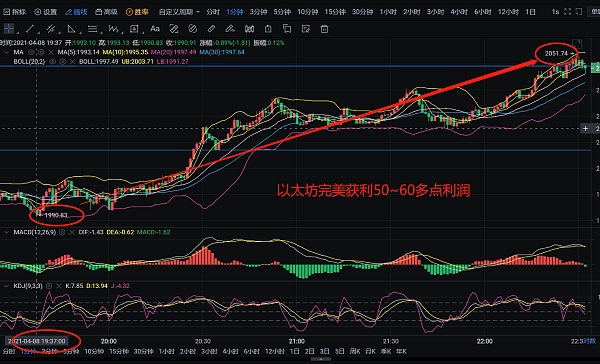Viewport: 600px width, 364px height.
Task: Toggle BOLL indicator visibility eye
Action: coord(53,61)
